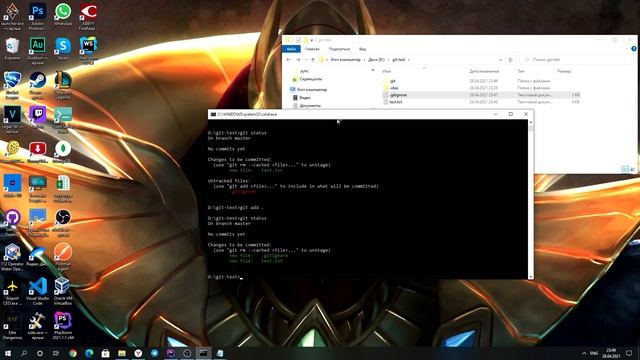Select This PC breadcrumb in address bar
This screenshot has width=640, height=360.
[345, 60]
